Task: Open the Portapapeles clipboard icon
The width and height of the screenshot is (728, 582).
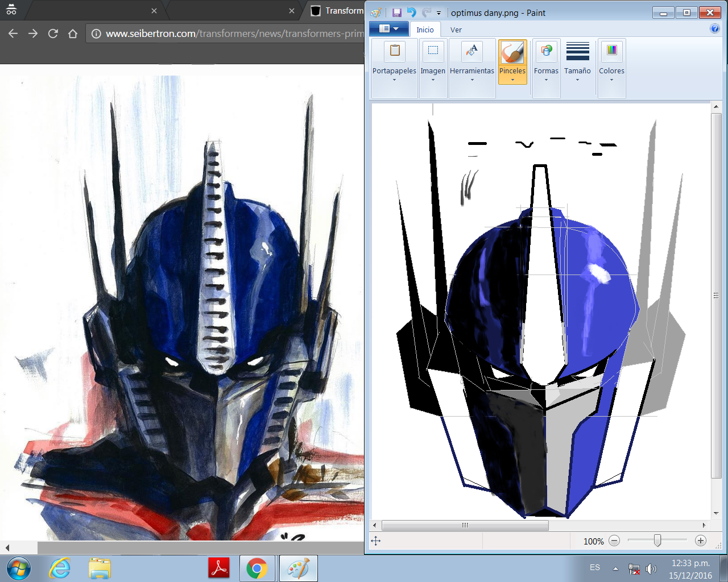Action: click(394, 51)
